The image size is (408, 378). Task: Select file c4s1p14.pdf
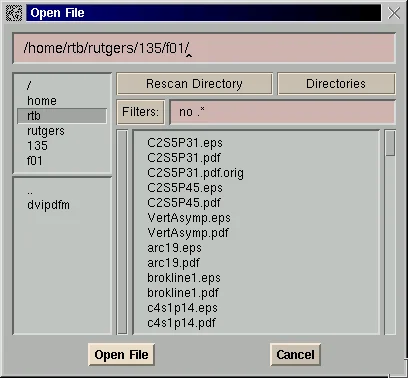click(x=181, y=323)
